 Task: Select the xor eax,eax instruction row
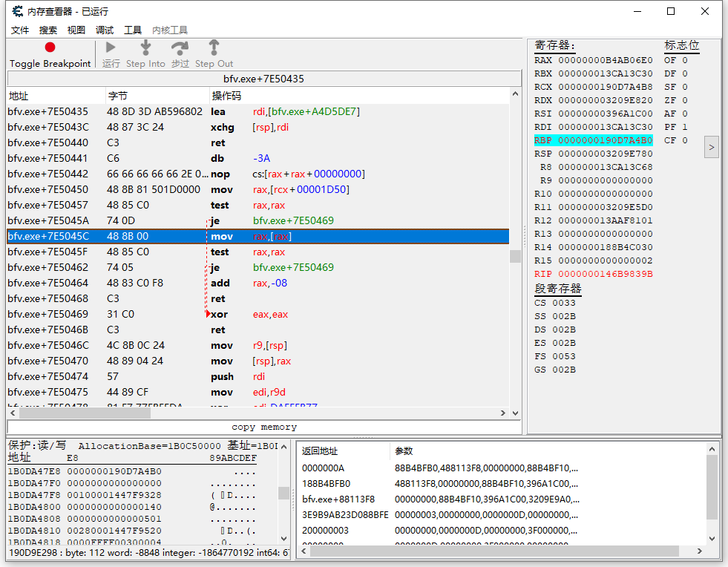point(258,315)
